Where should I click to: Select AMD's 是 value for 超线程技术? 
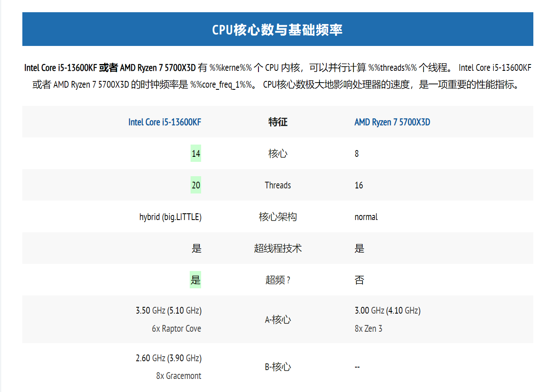(359, 248)
